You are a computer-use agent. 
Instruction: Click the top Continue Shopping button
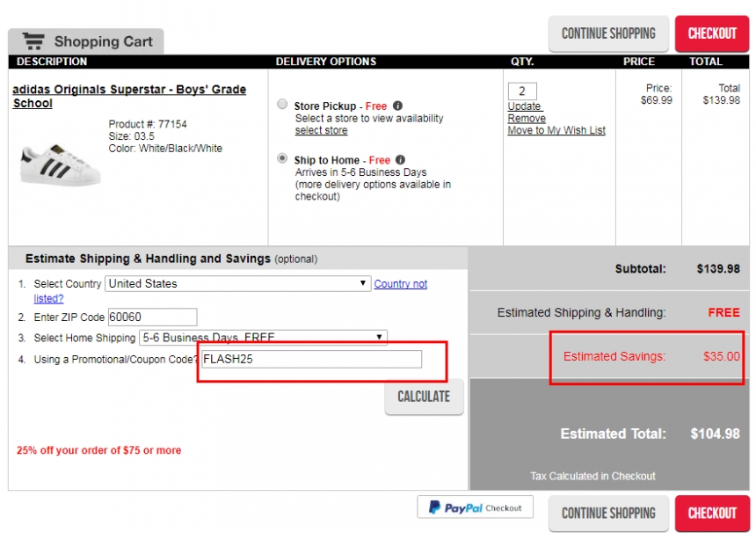tap(608, 33)
